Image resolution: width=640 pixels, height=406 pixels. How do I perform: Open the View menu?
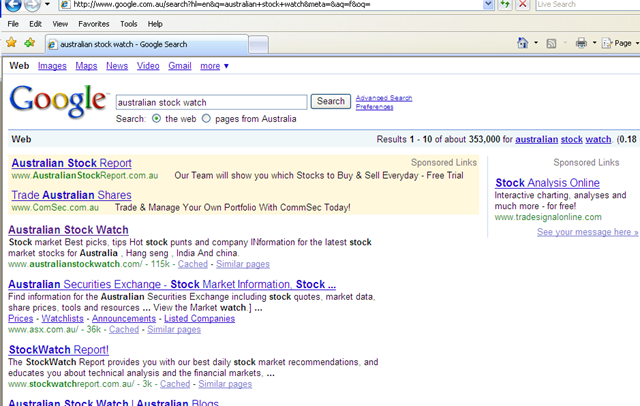(60, 24)
